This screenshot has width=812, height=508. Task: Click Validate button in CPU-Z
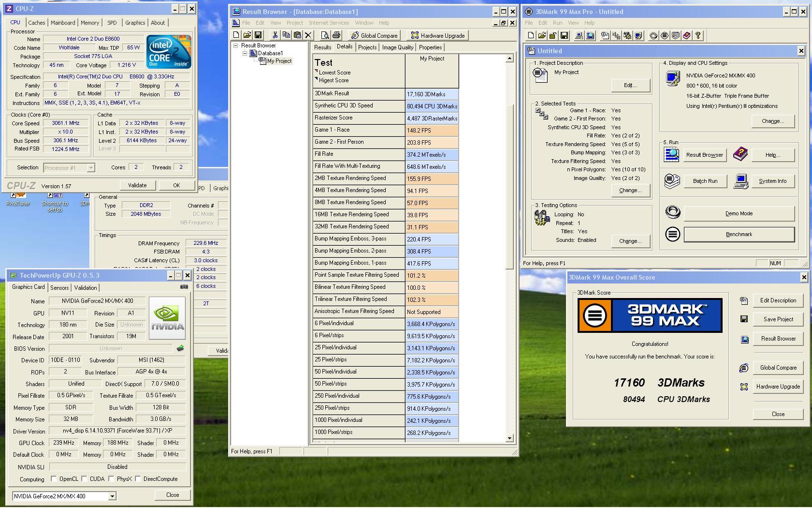pyautogui.click(x=137, y=185)
